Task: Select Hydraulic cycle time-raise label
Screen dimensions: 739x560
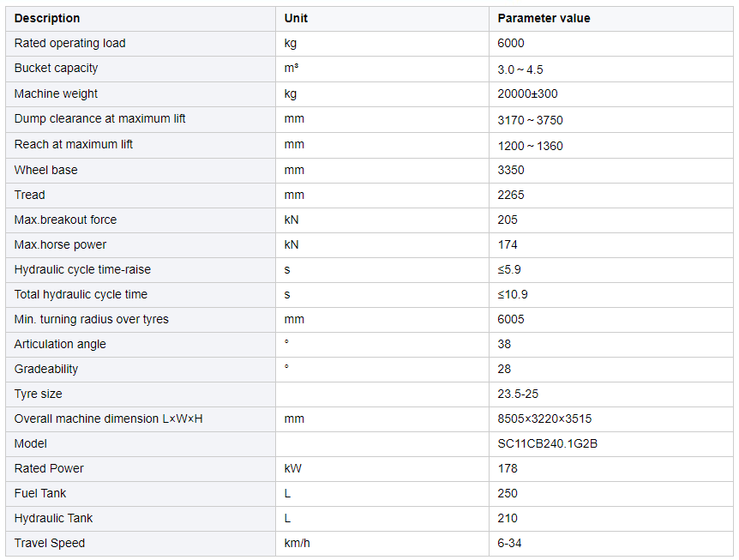Action: (82, 269)
